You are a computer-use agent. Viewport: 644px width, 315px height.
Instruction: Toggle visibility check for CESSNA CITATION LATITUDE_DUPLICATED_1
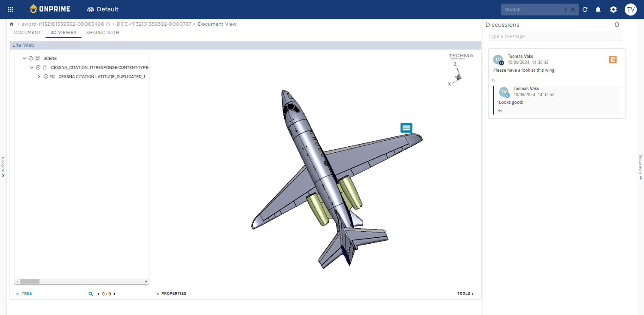click(x=46, y=76)
